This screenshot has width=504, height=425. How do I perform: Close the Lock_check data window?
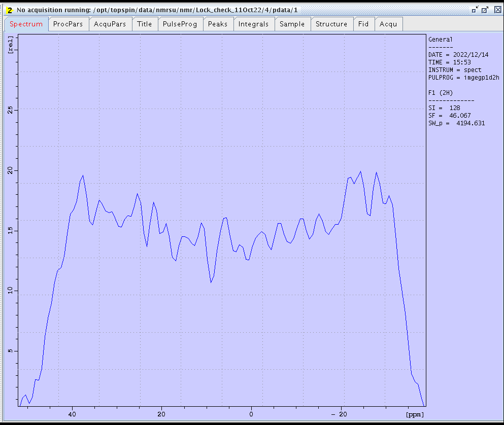[x=497, y=10]
